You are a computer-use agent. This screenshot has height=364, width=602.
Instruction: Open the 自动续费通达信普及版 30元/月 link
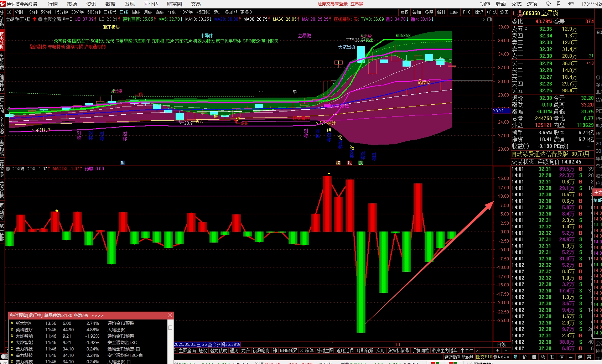pyautogui.click(x=550, y=154)
